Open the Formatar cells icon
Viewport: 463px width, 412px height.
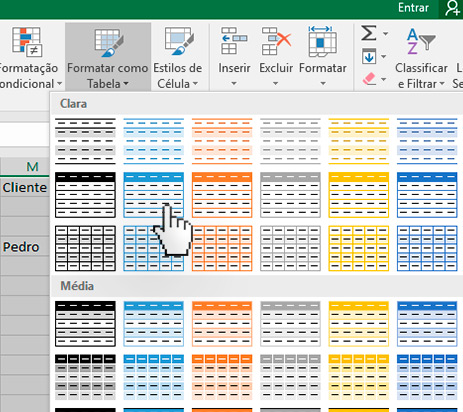(x=322, y=42)
